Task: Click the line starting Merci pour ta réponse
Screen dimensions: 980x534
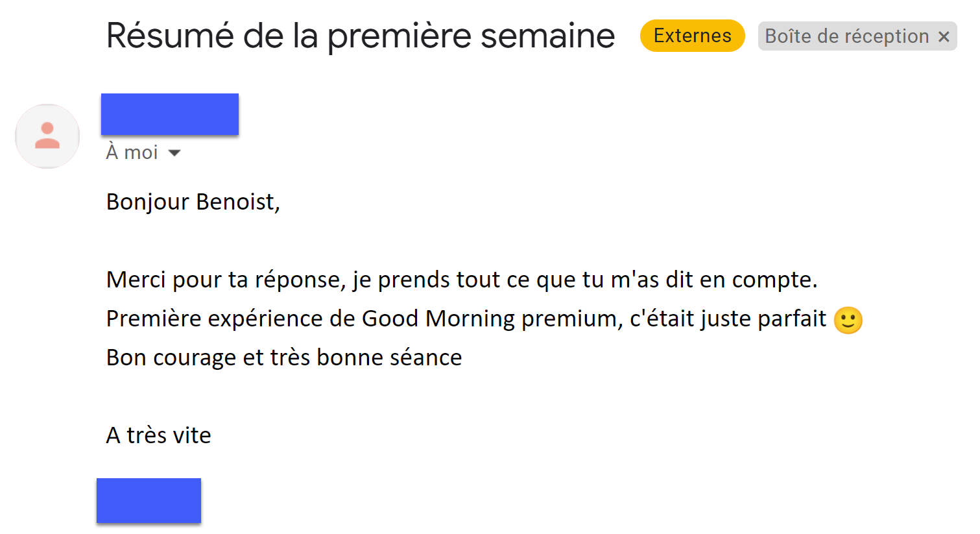Action: point(461,280)
